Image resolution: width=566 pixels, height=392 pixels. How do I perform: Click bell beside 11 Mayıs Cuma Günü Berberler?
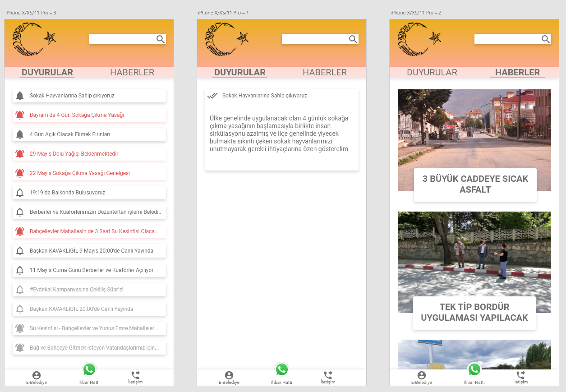[20, 270]
